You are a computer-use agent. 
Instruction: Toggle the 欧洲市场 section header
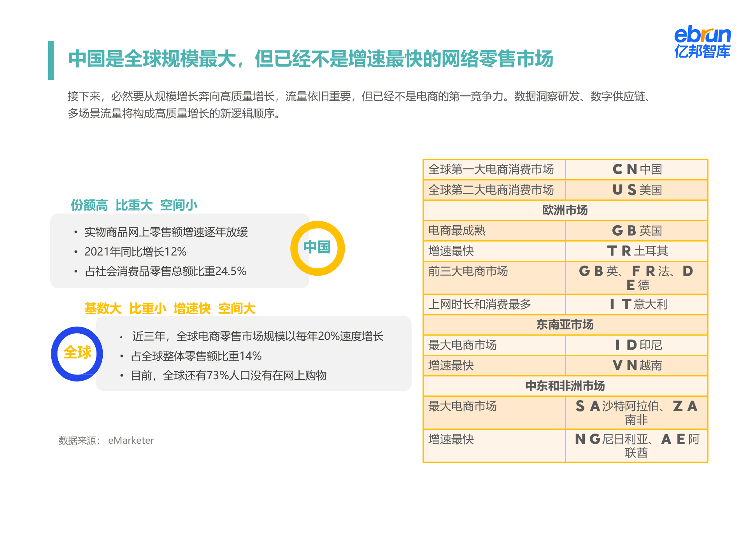565,210
